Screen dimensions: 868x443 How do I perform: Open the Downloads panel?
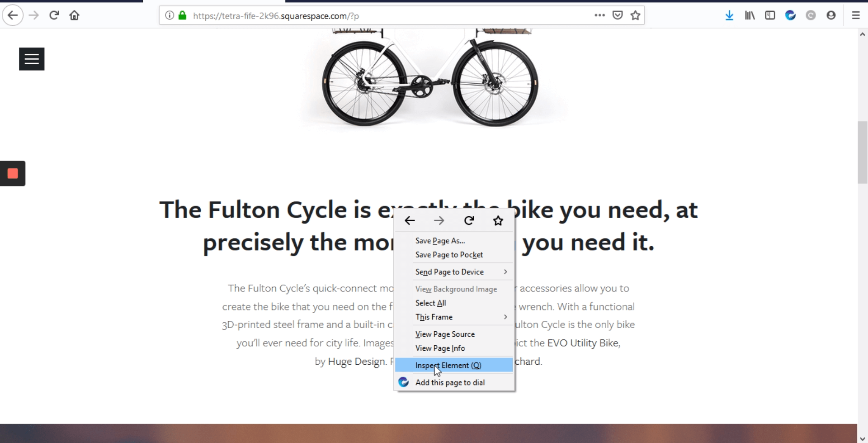click(x=729, y=15)
